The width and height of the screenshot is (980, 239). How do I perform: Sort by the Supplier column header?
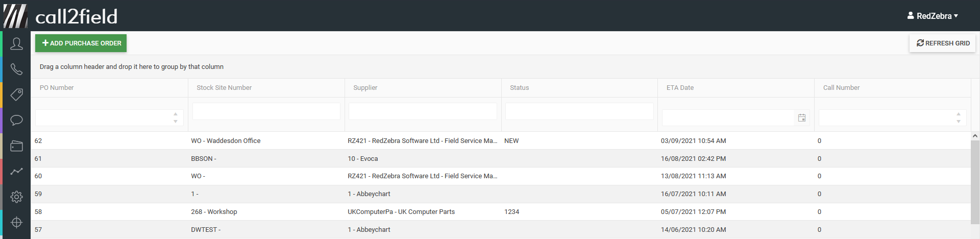click(x=365, y=88)
